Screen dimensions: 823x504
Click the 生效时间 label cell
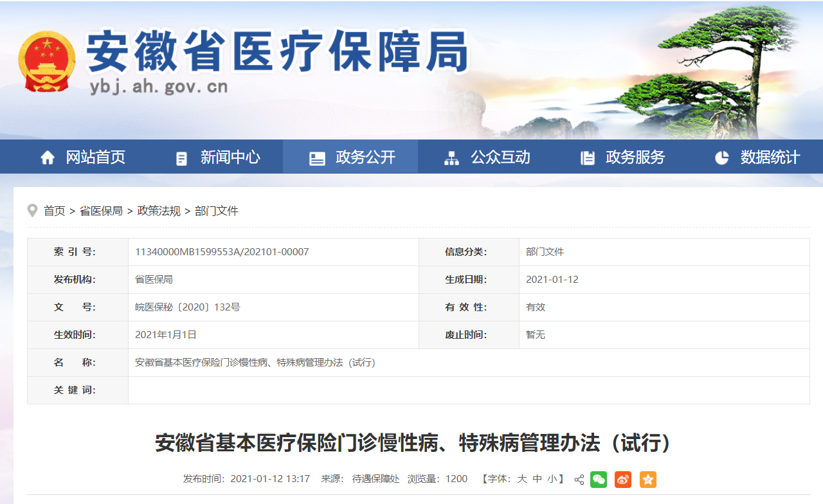click(x=78, y=335)
